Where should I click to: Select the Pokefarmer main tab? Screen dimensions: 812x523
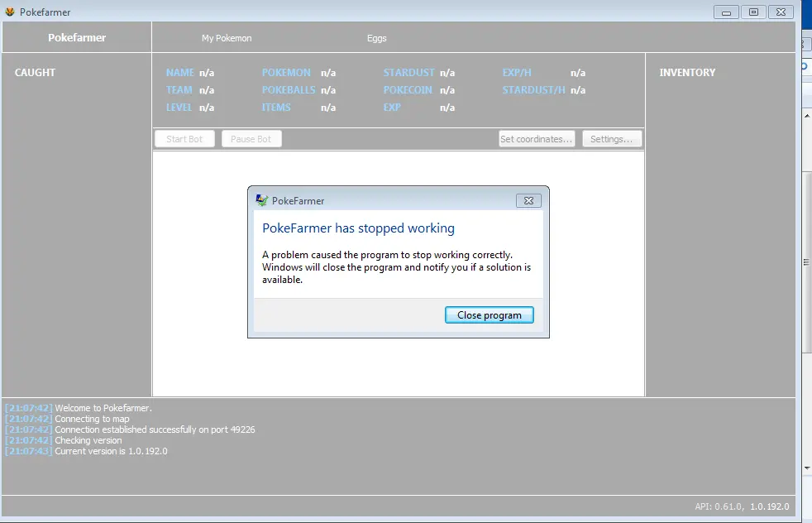coord(77,37)
